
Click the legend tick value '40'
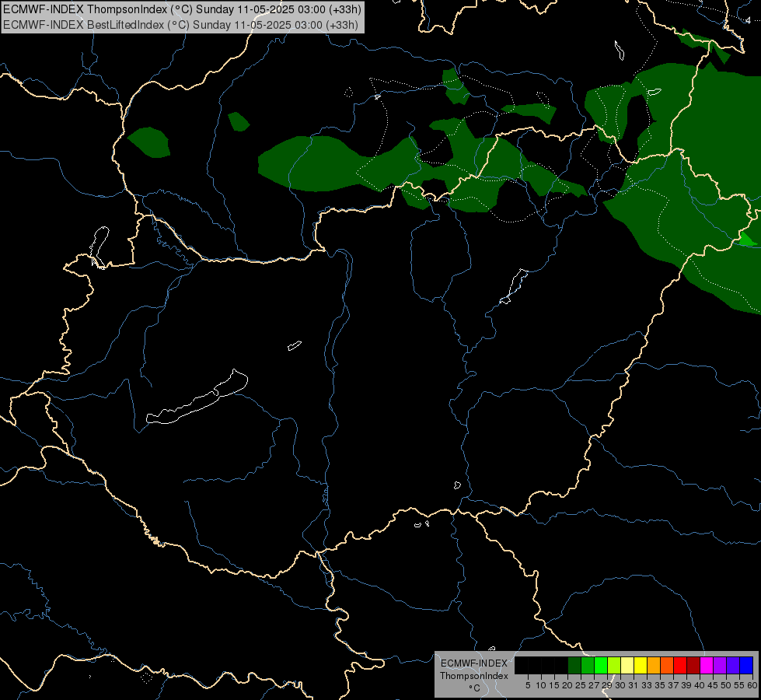pos(700,685)
